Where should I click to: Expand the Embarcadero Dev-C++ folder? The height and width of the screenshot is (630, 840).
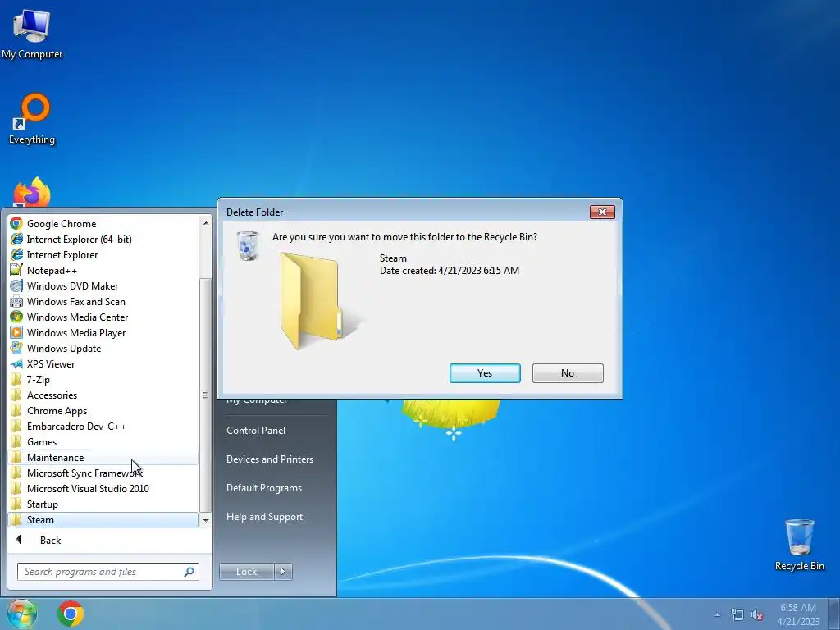click(x=103, y=426)
